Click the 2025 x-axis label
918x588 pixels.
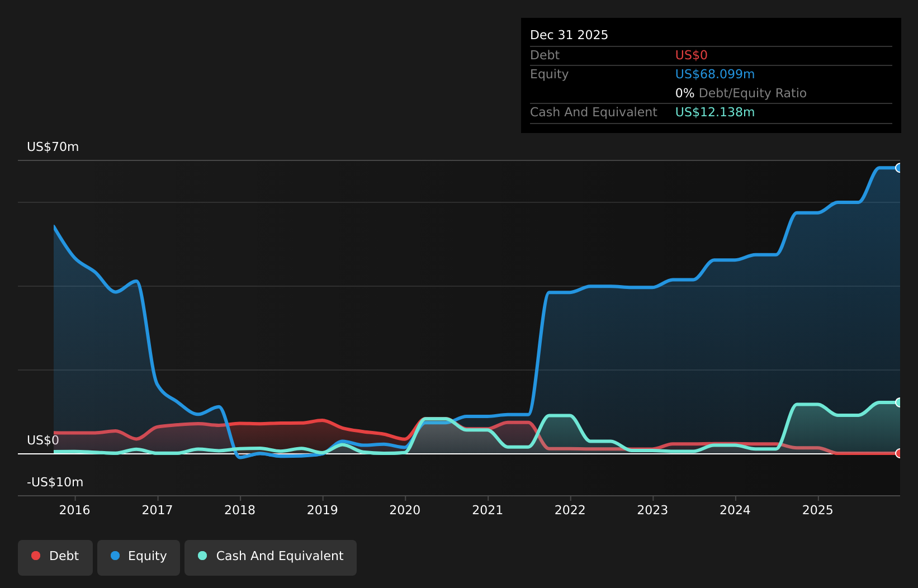point(818,510)
